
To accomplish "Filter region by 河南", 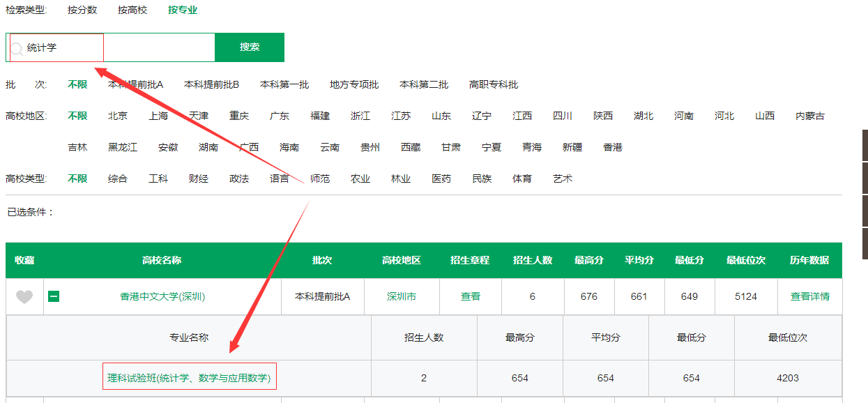I will coord(684,116).
